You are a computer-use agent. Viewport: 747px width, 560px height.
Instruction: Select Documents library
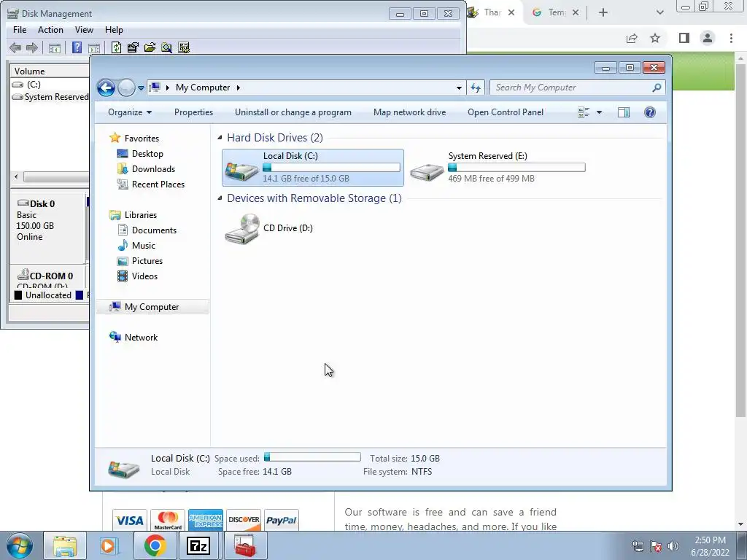click(154, 230)
